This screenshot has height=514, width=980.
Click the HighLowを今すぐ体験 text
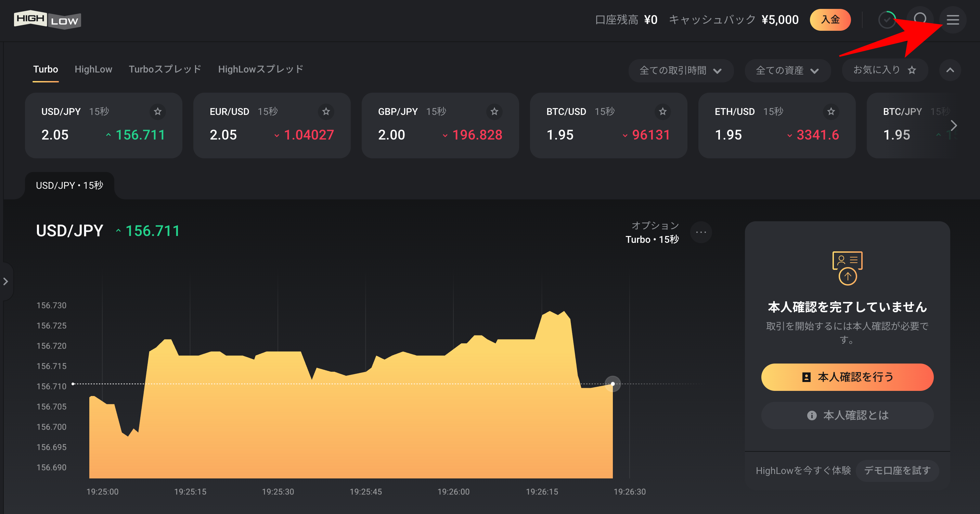(803, 471)
